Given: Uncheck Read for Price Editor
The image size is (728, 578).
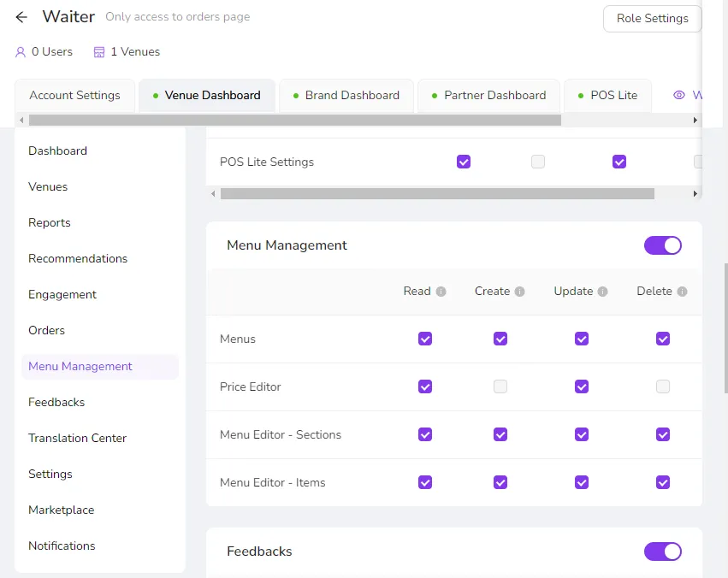Looking at the screenshot, I should pos(425,386).
